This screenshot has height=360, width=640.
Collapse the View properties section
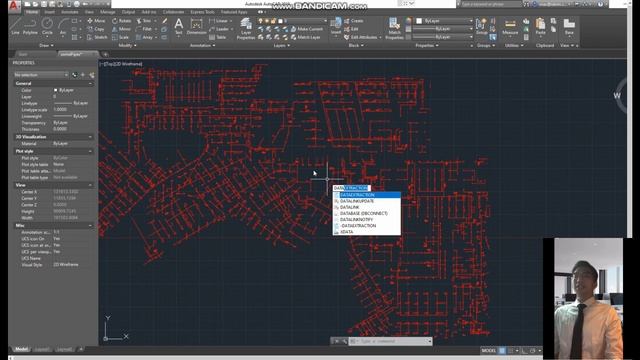(x=90, y=185)
